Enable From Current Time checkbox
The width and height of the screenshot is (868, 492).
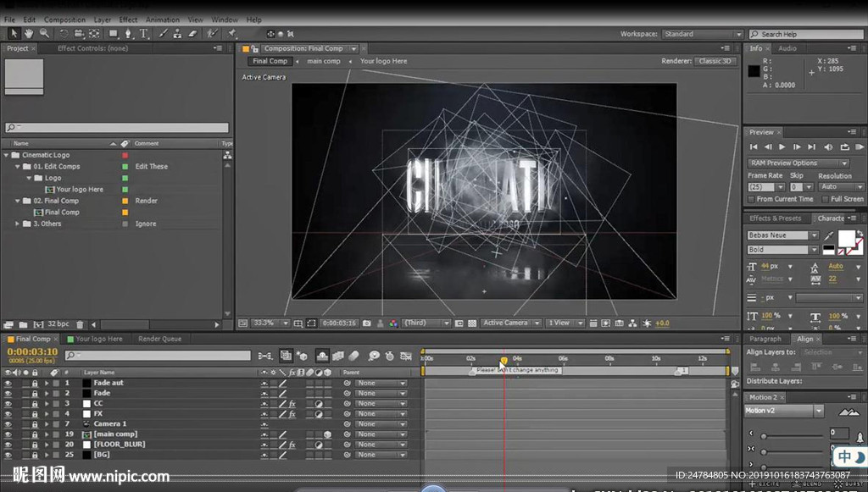751,199
